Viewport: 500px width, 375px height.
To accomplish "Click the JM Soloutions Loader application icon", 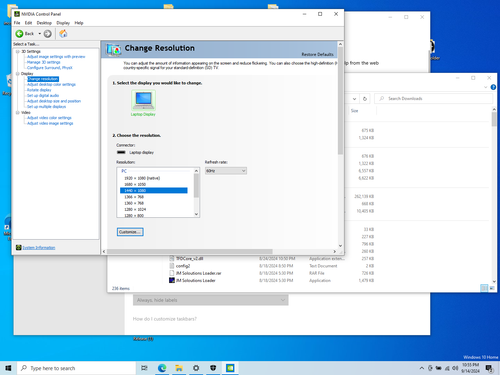I will pyautogui.click(x=172, y=280).
